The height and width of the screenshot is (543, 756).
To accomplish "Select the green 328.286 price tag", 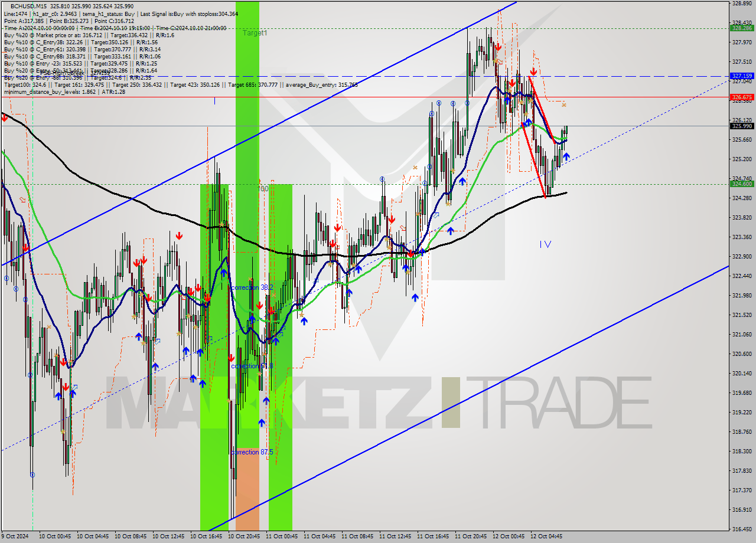I will click(742, 28).
